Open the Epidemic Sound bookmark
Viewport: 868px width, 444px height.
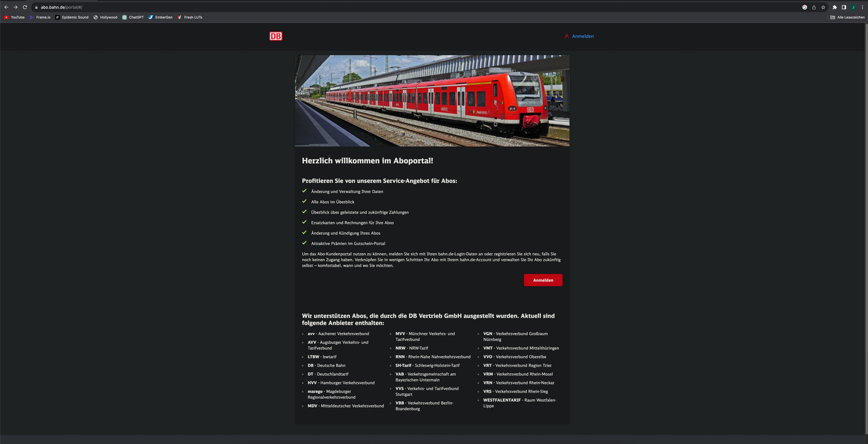(x=72, y=17)
